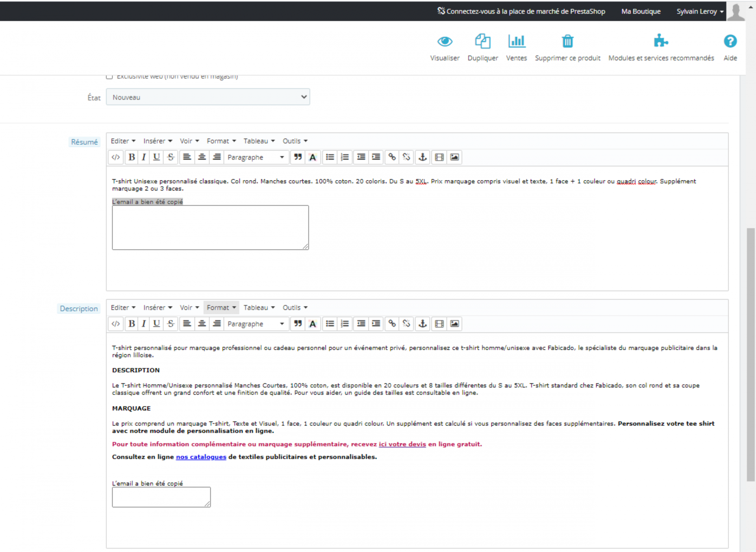Open Modules et services recommandés puzzle icon
Viewport: 756px width, 552px height.
(661, 41)
